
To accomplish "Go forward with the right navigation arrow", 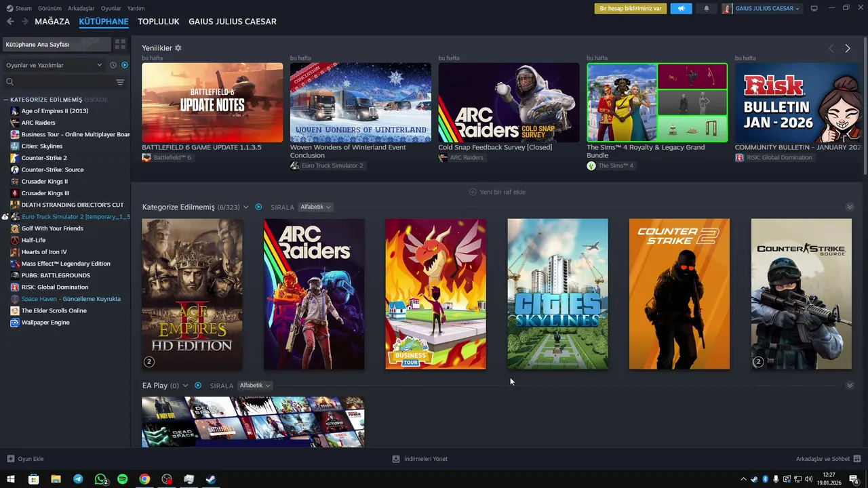I will 24,22.
